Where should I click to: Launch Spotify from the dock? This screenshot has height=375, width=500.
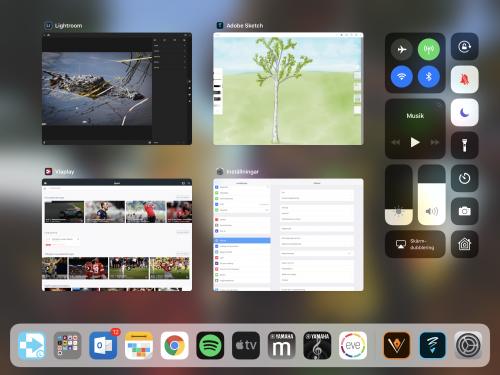(210, 345)
